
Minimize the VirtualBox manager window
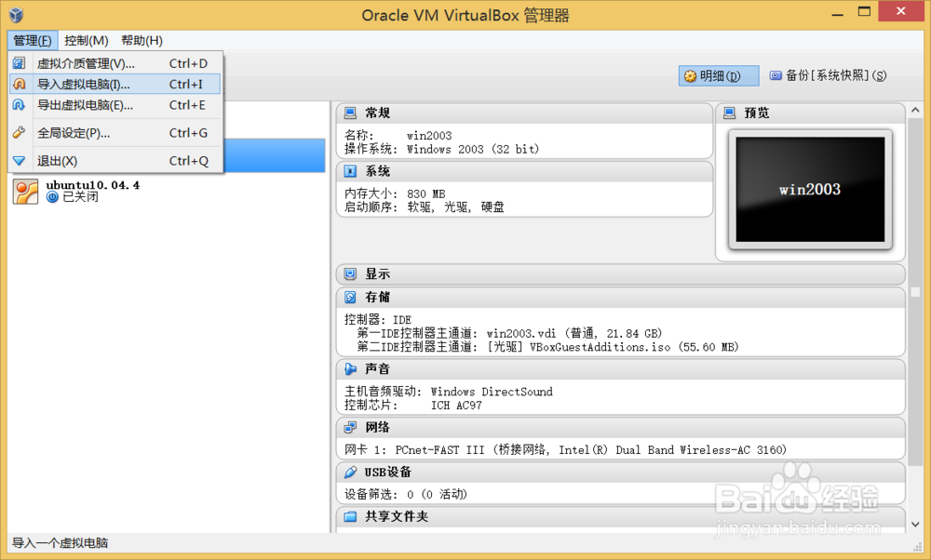click(838, 13)
